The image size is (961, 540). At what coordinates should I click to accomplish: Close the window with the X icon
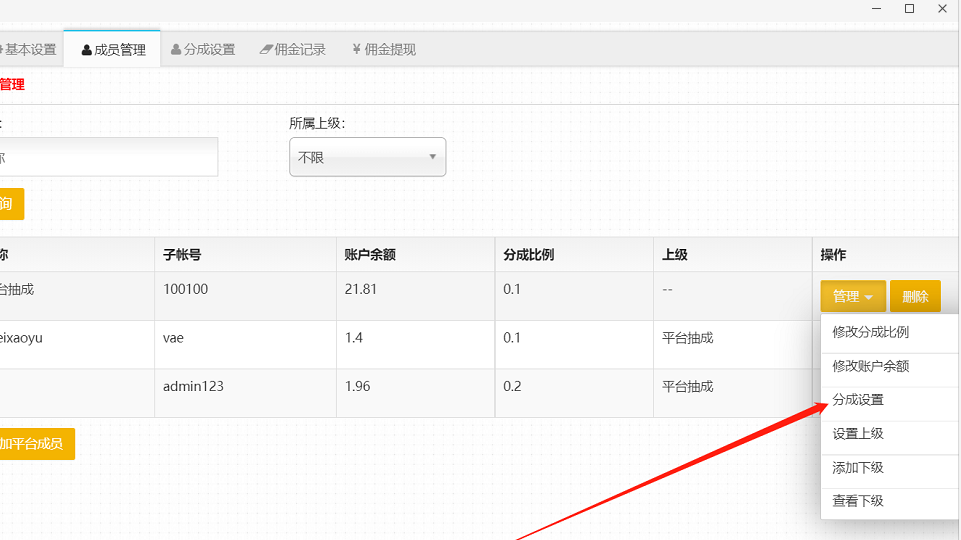pos(942,9)
